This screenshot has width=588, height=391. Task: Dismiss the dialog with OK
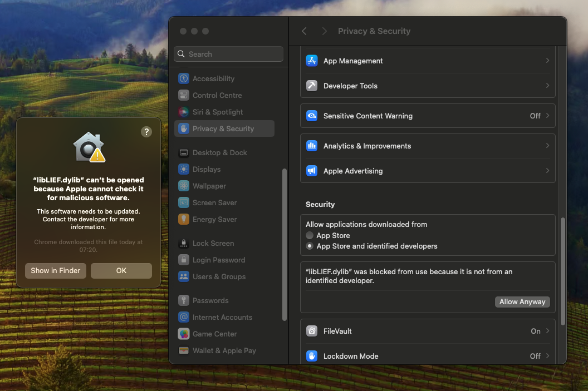(x=121, y=270)
